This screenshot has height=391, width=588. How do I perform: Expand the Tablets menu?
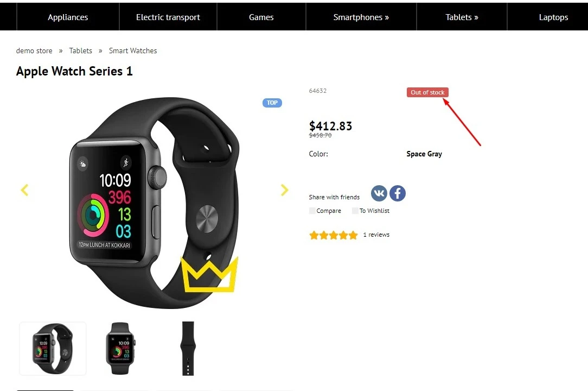tap(462, 17)
